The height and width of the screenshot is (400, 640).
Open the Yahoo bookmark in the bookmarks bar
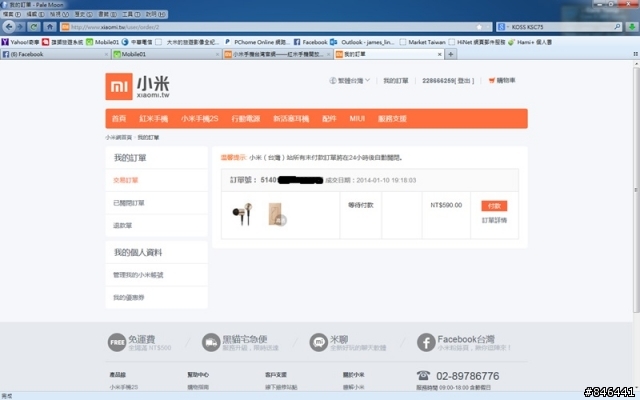pos(21,42)
